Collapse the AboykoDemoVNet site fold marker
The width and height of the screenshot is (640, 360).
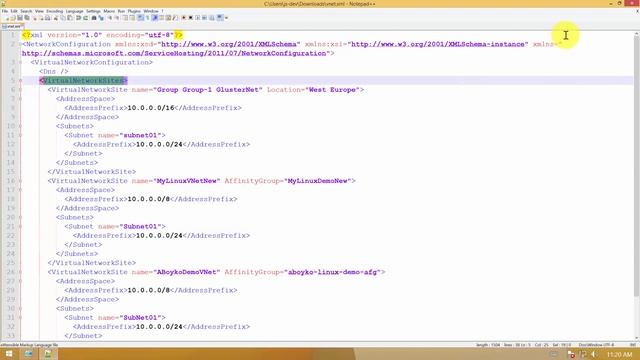point(20,272)
